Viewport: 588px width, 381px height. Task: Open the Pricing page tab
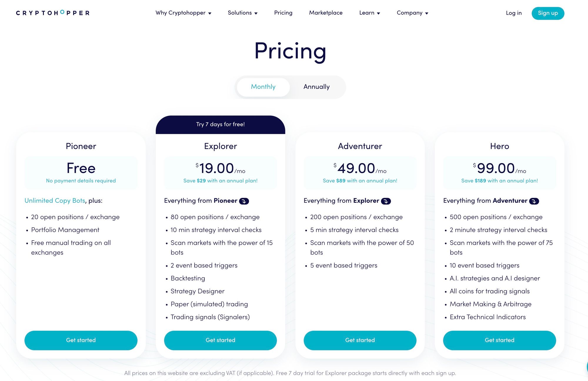[x=283, y=13]
